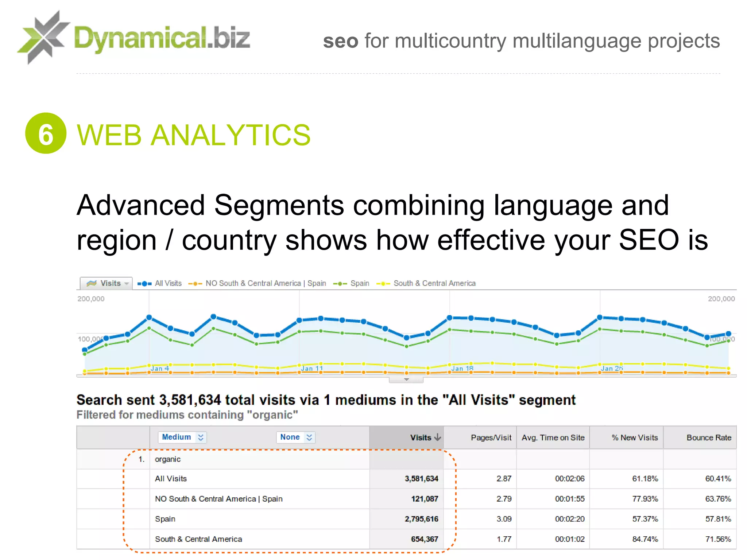747x560 pixels.
Task: Click the pages/visit value 1.77
Action: 504,539
